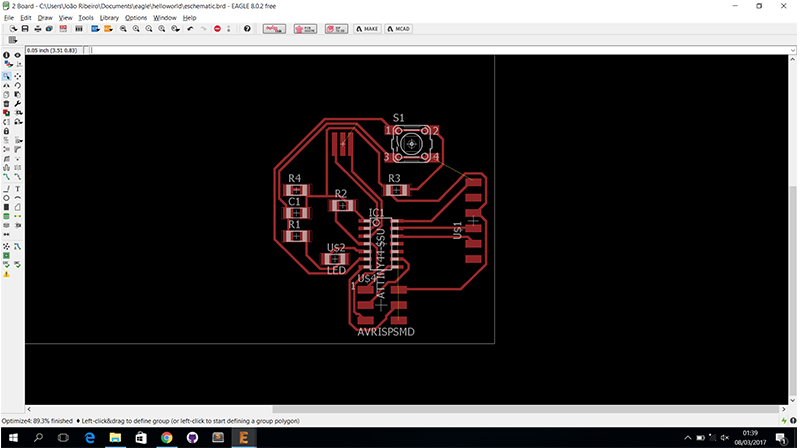Click the Design Link toolbar button
The width and height of the screenshot is (800, 448).
pyautogui.click(x=274, y=29)
